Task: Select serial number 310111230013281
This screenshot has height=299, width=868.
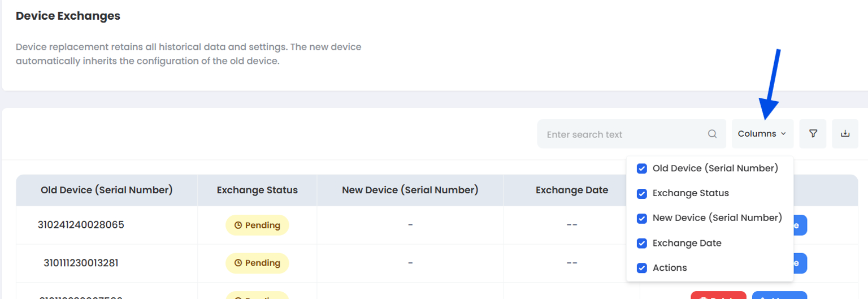Action: [81, 263]
